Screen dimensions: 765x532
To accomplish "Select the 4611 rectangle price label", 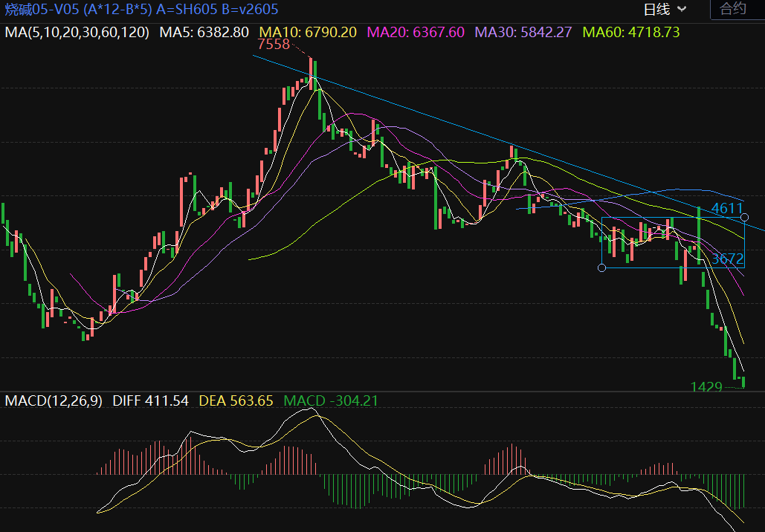I will (x=726, y=209).
